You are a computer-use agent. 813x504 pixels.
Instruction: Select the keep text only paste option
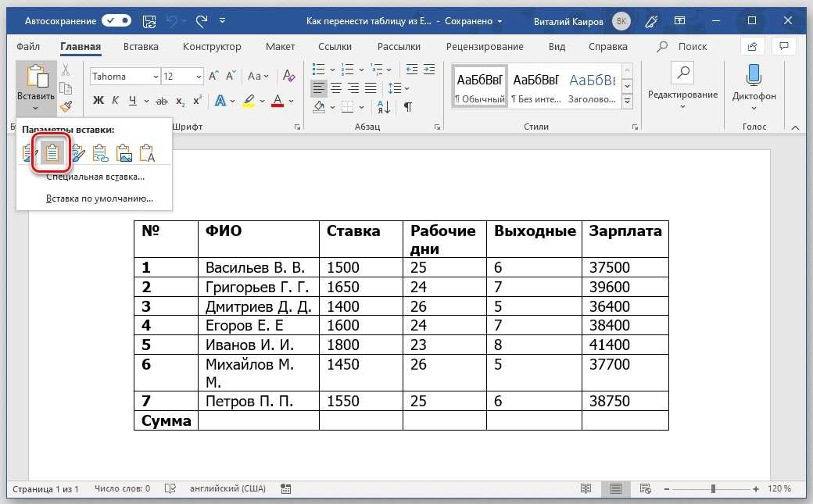click(x=147, y=153)
